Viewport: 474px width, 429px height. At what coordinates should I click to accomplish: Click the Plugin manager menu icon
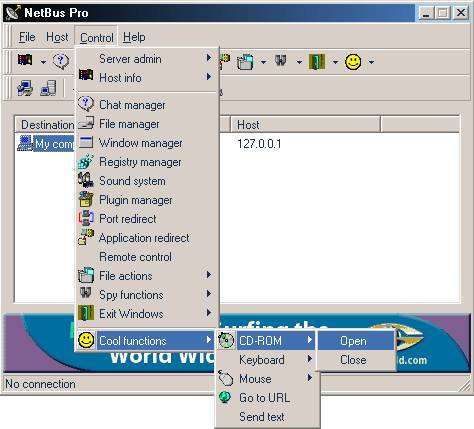(86, 199)
